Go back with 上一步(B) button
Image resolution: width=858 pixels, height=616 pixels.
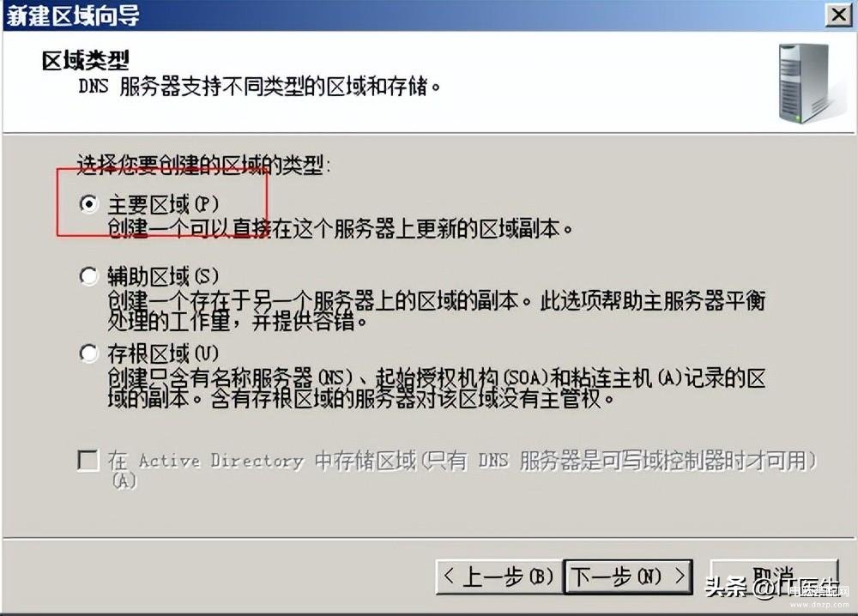(x=498, y=576)
